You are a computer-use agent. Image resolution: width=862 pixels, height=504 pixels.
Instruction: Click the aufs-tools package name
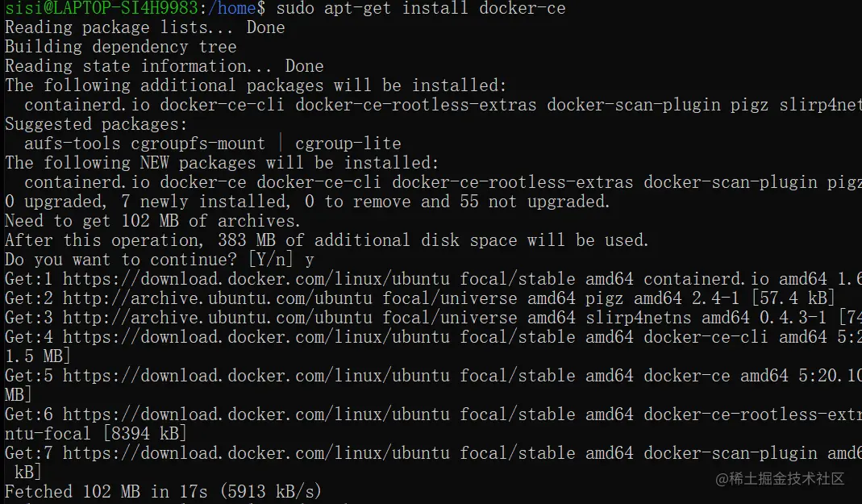pos(72,144)
